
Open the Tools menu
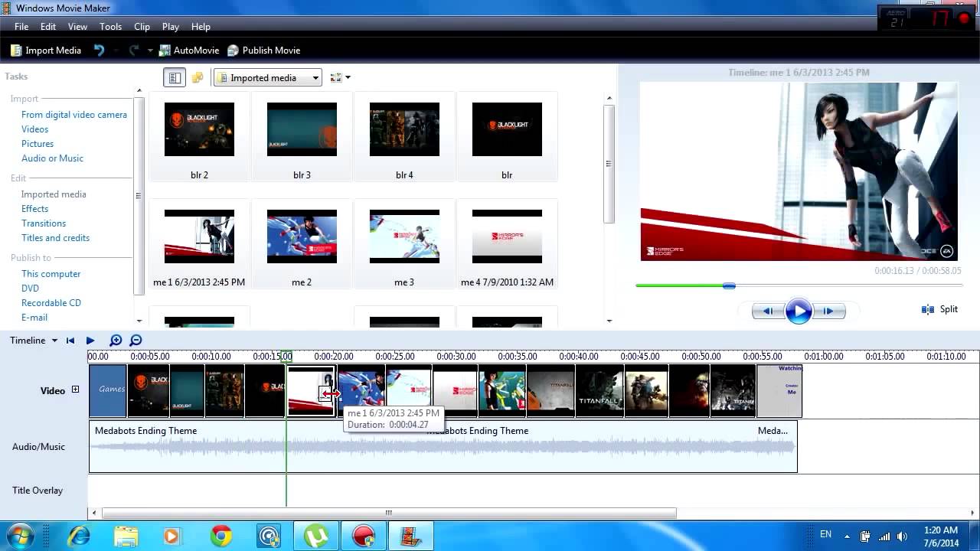click(110, 27)
